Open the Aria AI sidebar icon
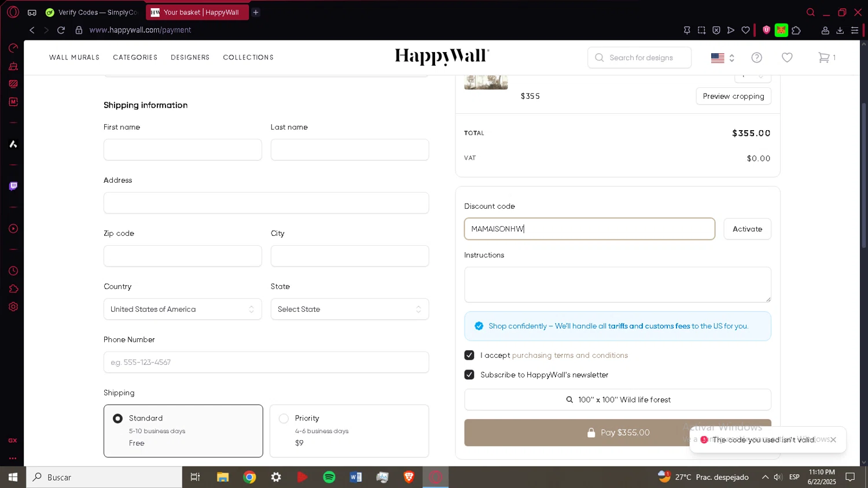Image resolution: width=868 pixels, height=488 pixels. [13, 144]
